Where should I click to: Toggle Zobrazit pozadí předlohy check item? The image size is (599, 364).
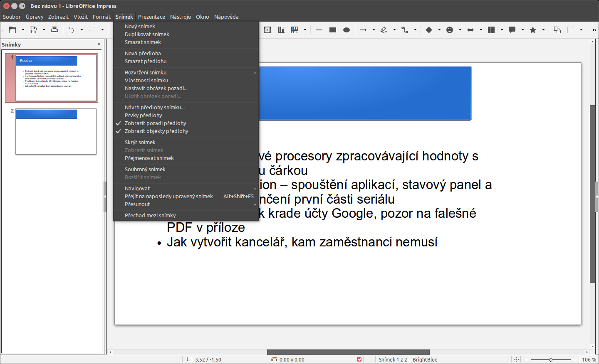(x=186, y=123)
